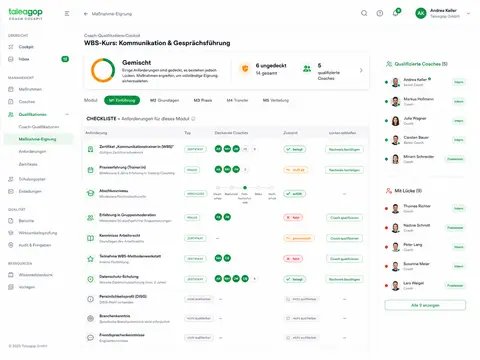480x360 pixels.
Task: Click the Vorlagen sidebar icon
Action: pos(11,287)
